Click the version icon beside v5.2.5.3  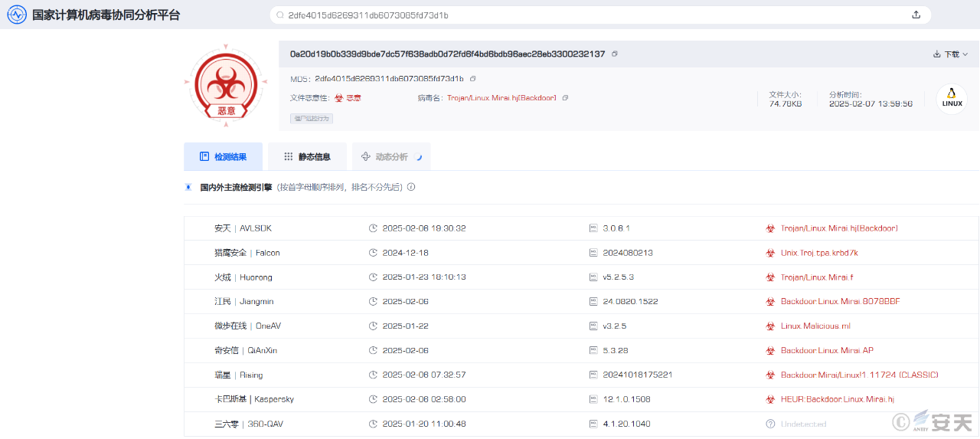point(593,277)
